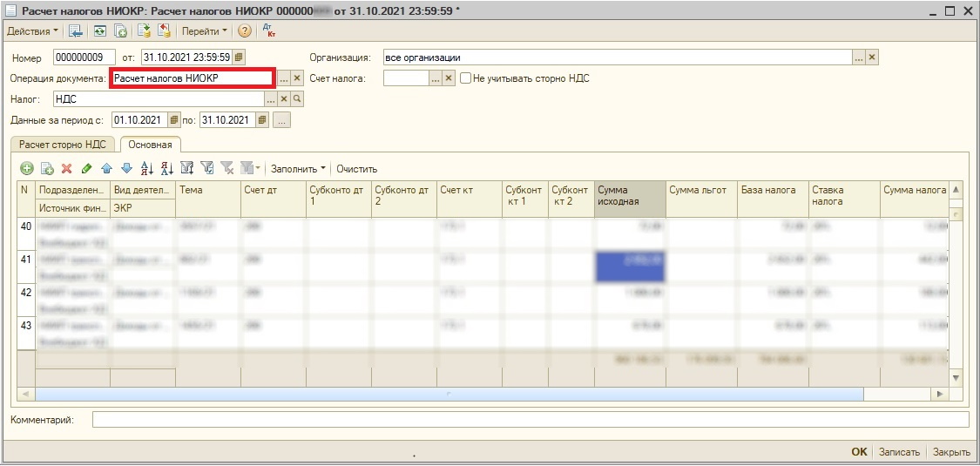Click the OK button

coord(859,452)
